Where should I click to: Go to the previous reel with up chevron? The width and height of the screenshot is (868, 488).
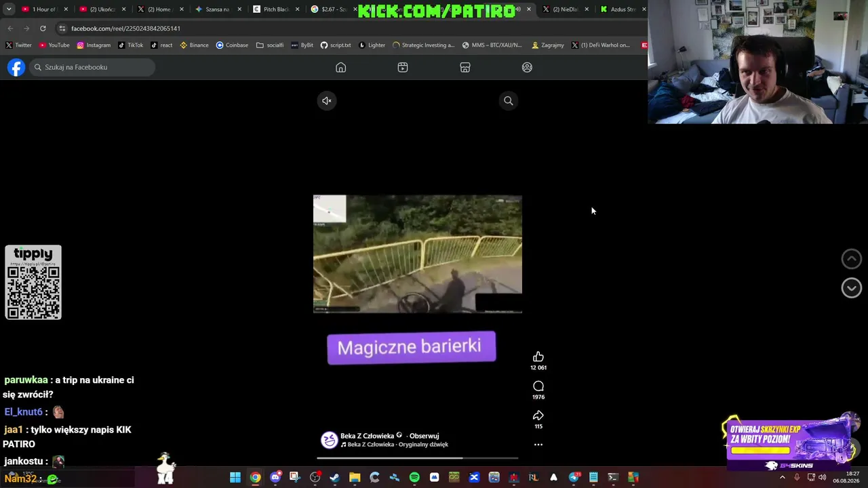pyautogui.click(x=851, y=258)
